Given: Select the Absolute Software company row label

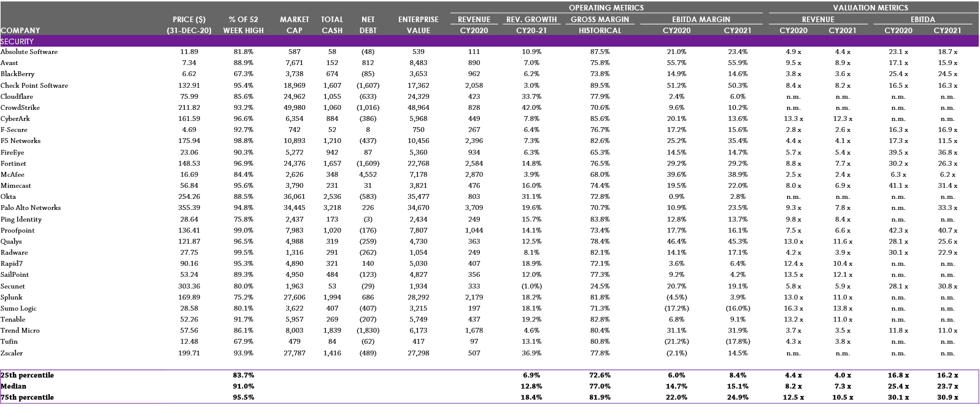Looking at the screenshot, I should click(29, 52).
